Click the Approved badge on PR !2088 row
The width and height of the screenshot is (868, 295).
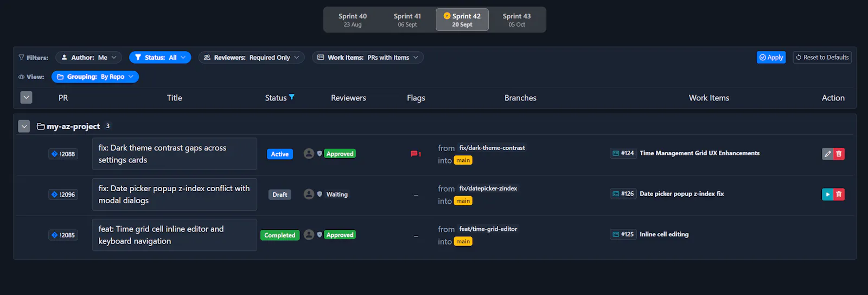tap(340, 154)
